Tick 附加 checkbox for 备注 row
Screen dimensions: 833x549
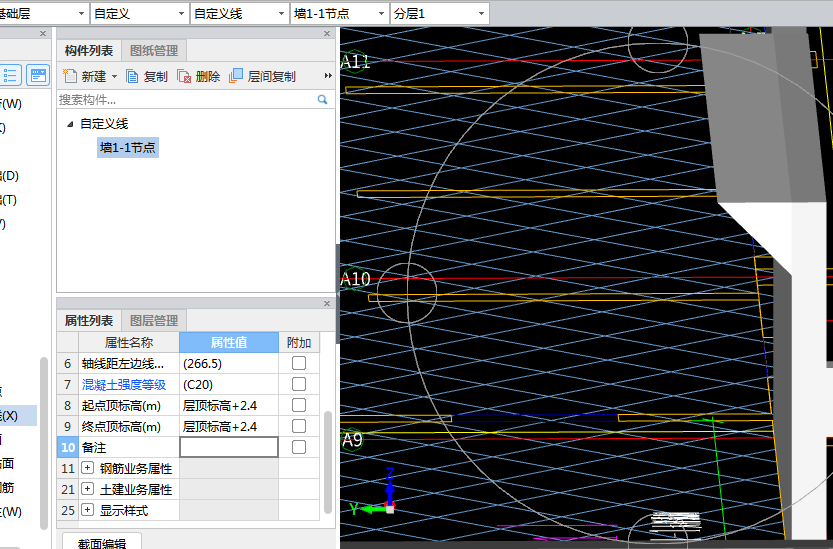pos(299,447)
